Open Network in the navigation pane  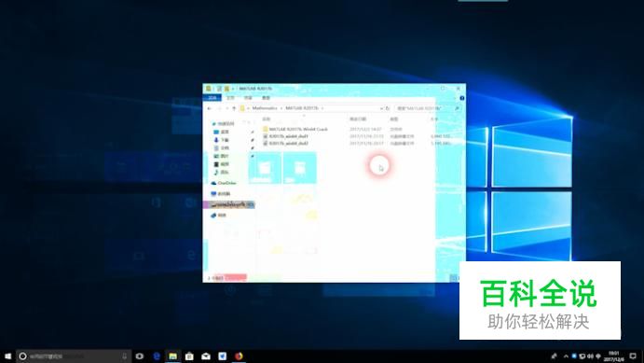click(219, 215)
